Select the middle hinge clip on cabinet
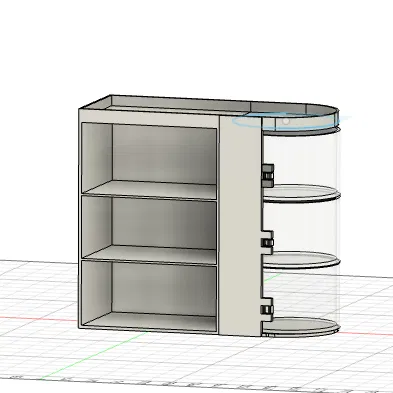This screenshot has height=393, width=393. point(267,242)
